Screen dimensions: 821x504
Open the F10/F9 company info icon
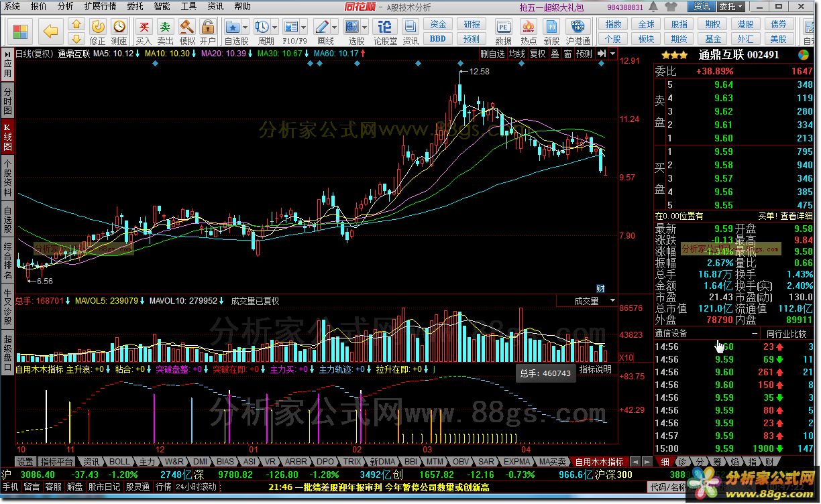(291, 27)
